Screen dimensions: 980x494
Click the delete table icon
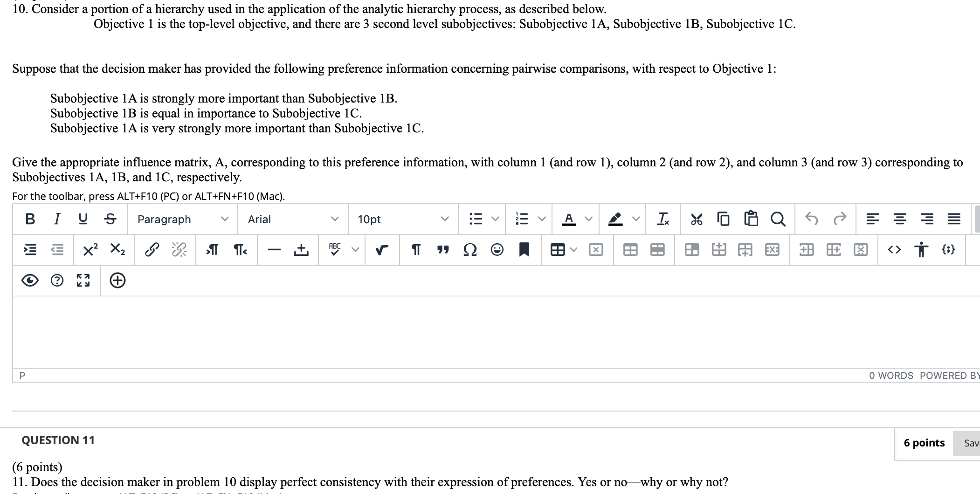[595, 250]
